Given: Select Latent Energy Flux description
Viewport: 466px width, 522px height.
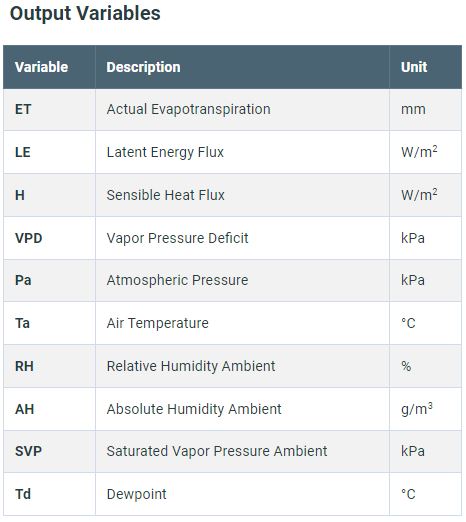Looking at the screenshot, I should 165,152.
